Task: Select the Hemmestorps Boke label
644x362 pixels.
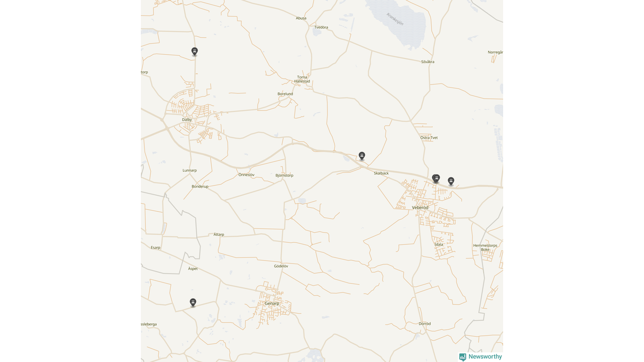Action: 485,247
